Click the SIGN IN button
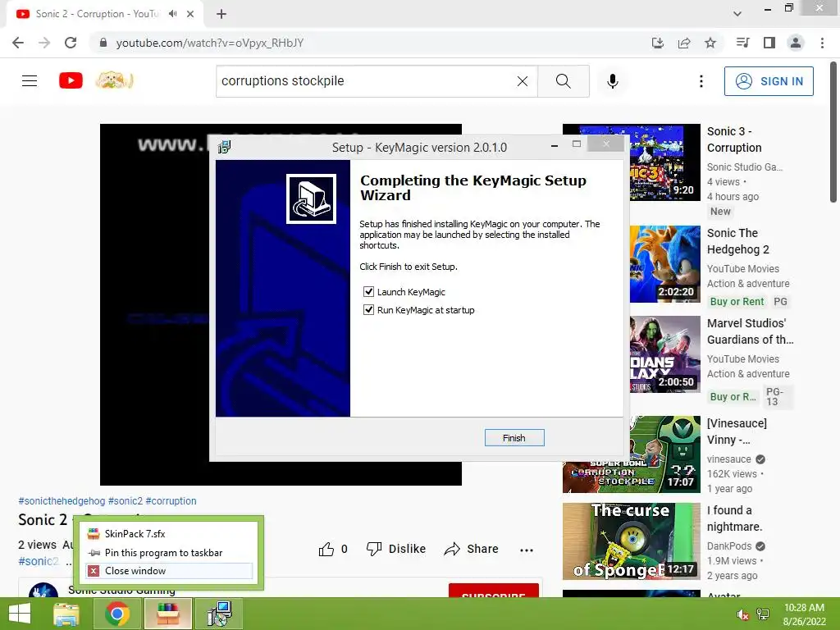 pos(769,81)
